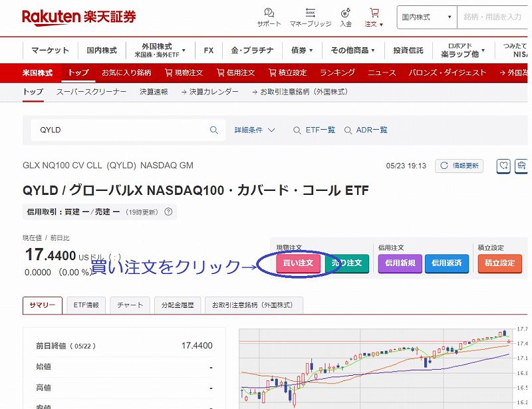Viewport: 532px width, 409px height.
Task: Click the green 売り注文 button
Action: tap(346, 263)
